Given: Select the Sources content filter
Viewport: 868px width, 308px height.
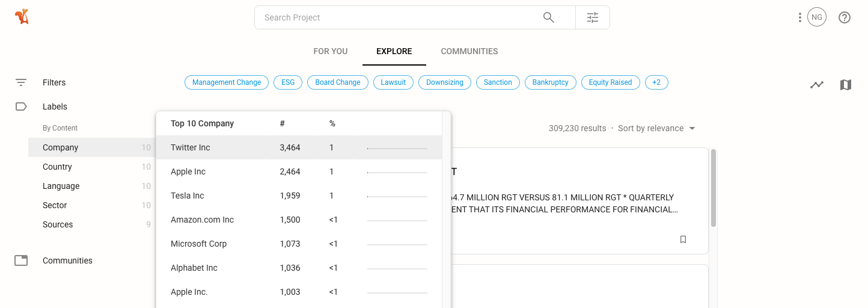Looking at the screenshot, I should (x=91, y=224).
